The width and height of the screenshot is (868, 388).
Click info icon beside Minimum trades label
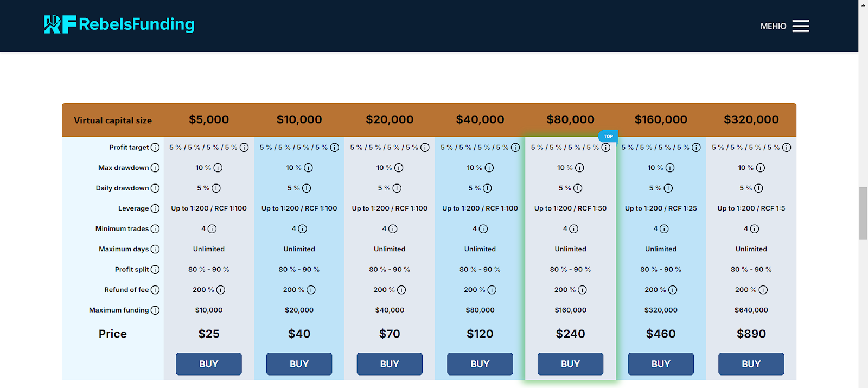click(155, 229)
